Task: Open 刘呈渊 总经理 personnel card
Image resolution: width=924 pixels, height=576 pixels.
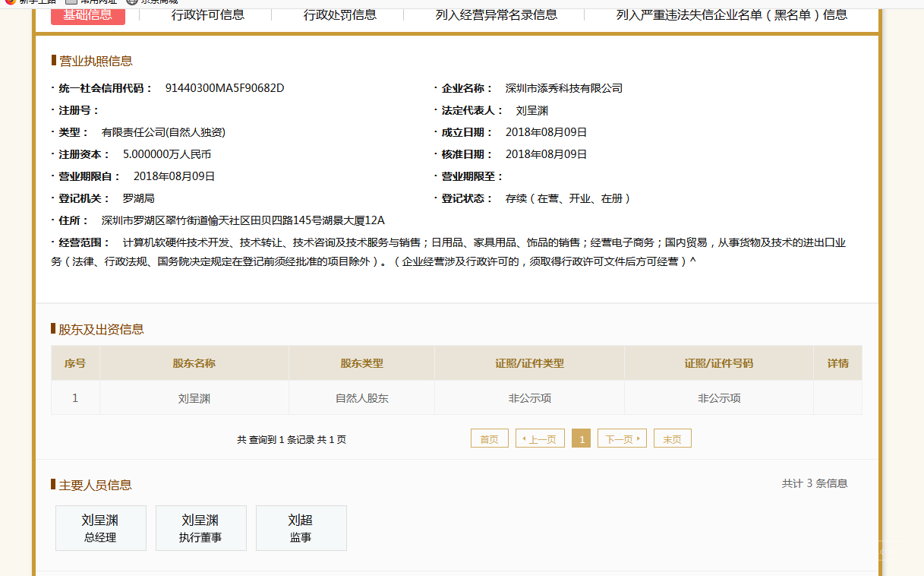Action: [x=101, y=528]
